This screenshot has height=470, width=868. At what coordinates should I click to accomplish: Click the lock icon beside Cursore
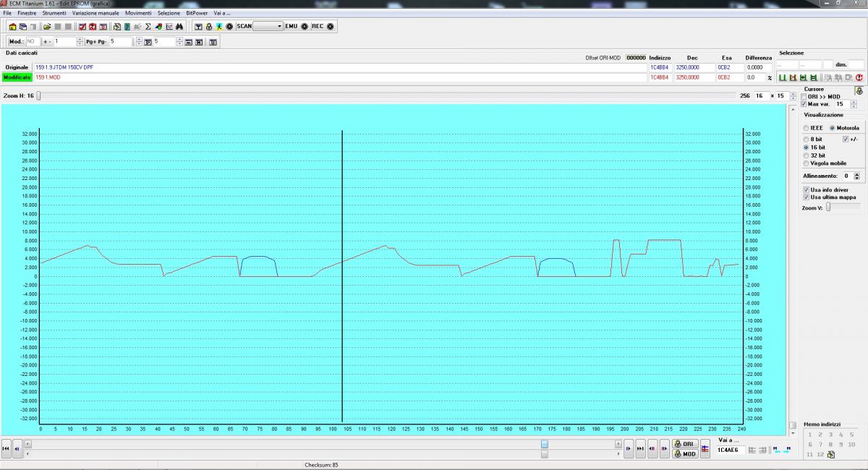point(859,90)
